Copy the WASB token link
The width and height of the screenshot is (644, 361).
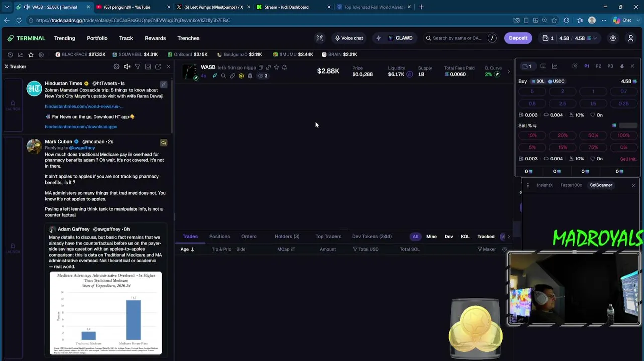click(268, 67)
